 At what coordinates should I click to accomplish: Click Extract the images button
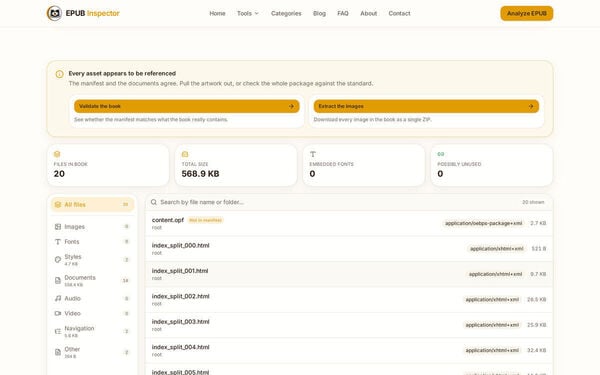tap(426, 106)
